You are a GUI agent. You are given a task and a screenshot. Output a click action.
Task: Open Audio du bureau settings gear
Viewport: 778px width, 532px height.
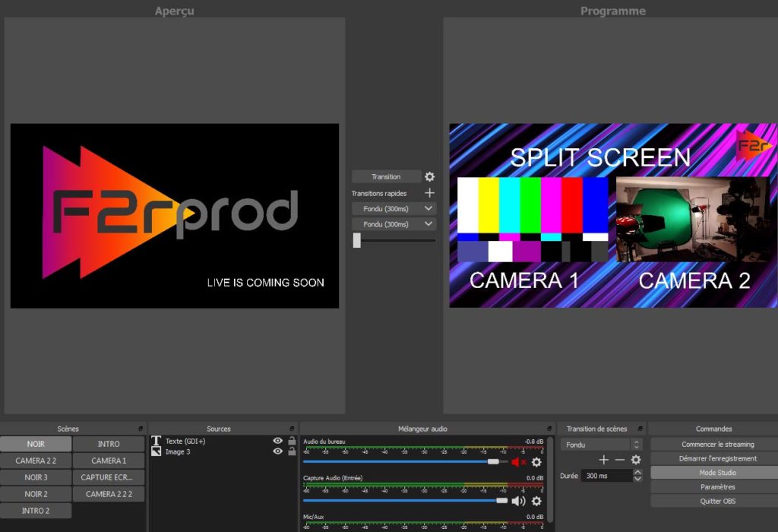[x=536, y=462]
